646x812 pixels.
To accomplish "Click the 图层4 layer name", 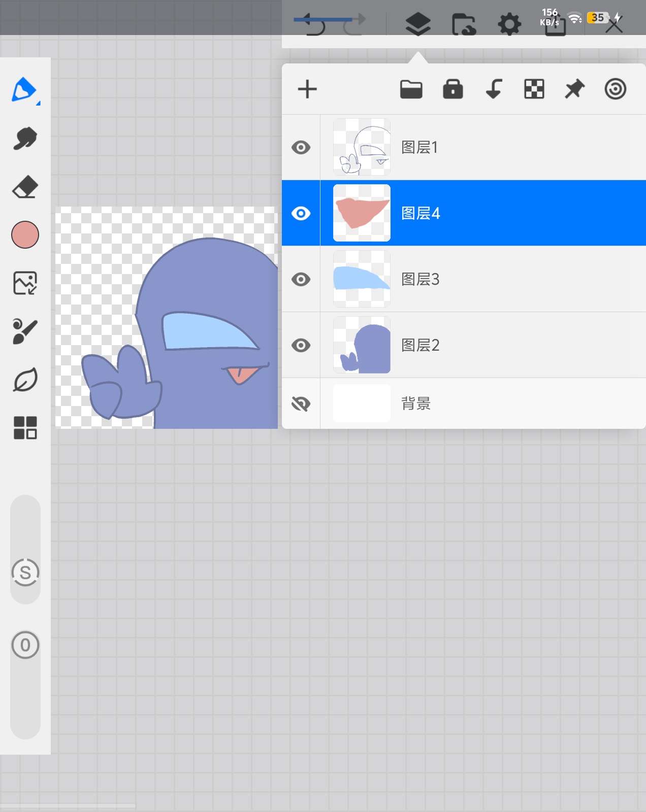I will (421, 213).
